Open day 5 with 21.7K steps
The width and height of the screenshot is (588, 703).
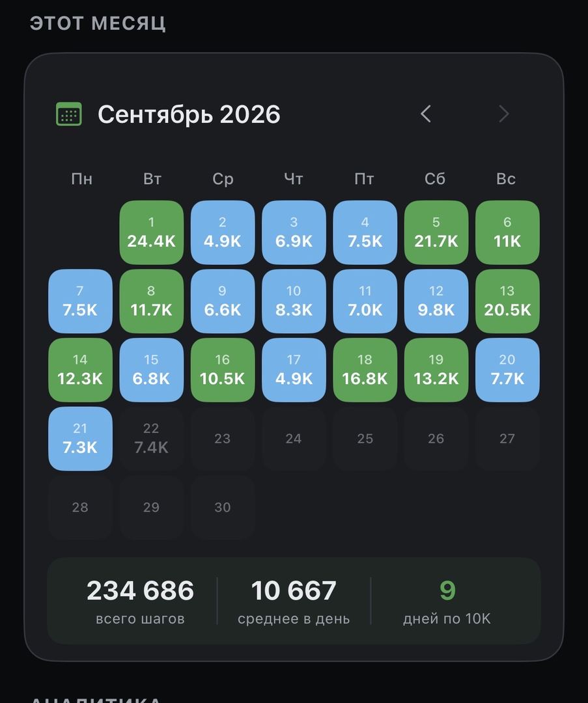click(x=436, y=232)
